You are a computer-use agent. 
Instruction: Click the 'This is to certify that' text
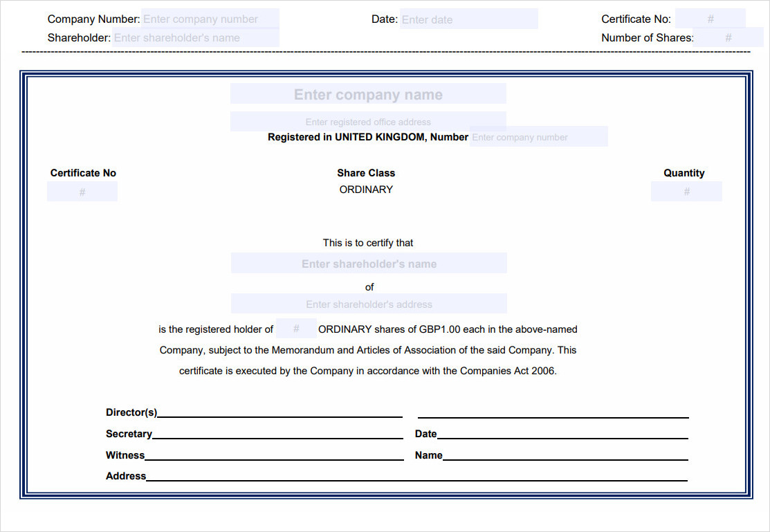click(x=368, y=243)
